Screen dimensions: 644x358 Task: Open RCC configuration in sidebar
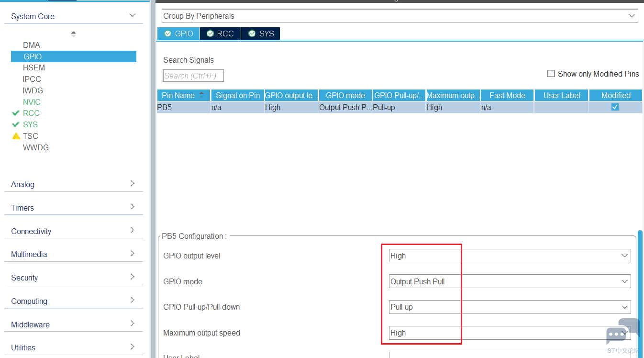click(31, 113)
